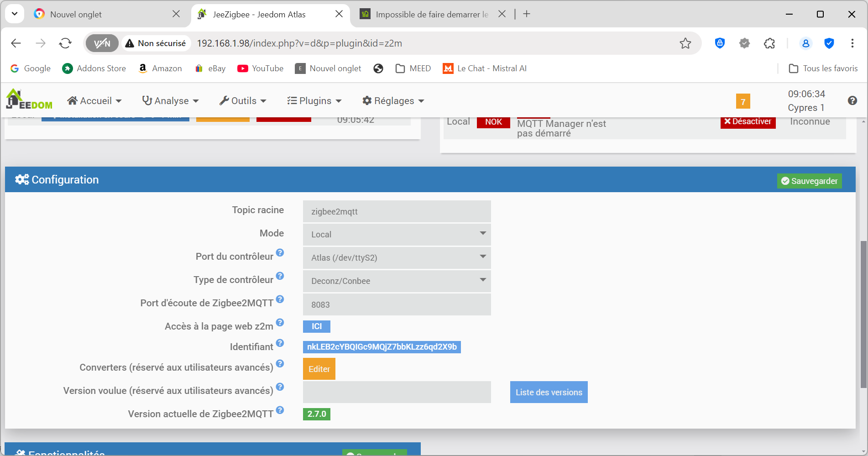
Task: Show help for Port du contrôleur
Action: [x=280, y=252]
